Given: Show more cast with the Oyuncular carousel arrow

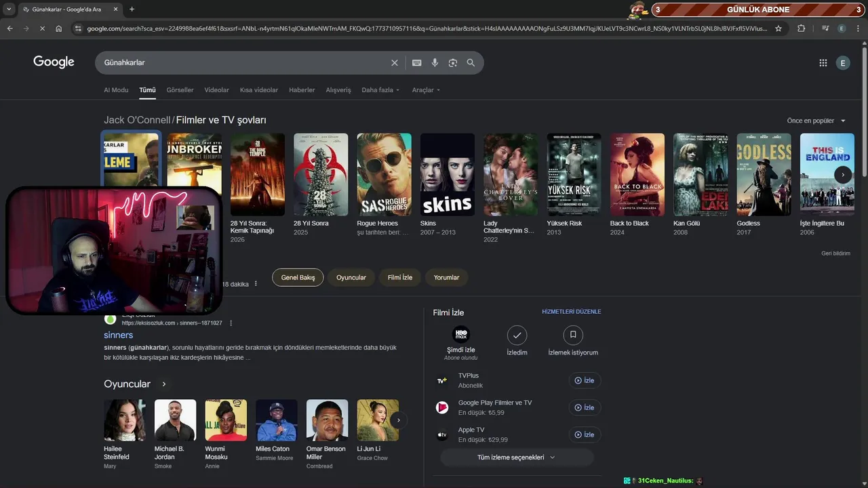Looking at the screenshot, I should pos(399,420).
